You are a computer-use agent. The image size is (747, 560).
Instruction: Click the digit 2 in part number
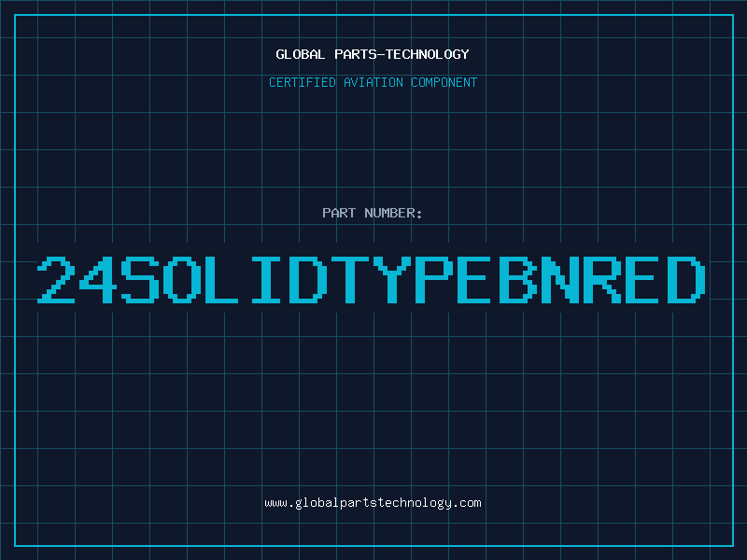(x=57, y=280)
